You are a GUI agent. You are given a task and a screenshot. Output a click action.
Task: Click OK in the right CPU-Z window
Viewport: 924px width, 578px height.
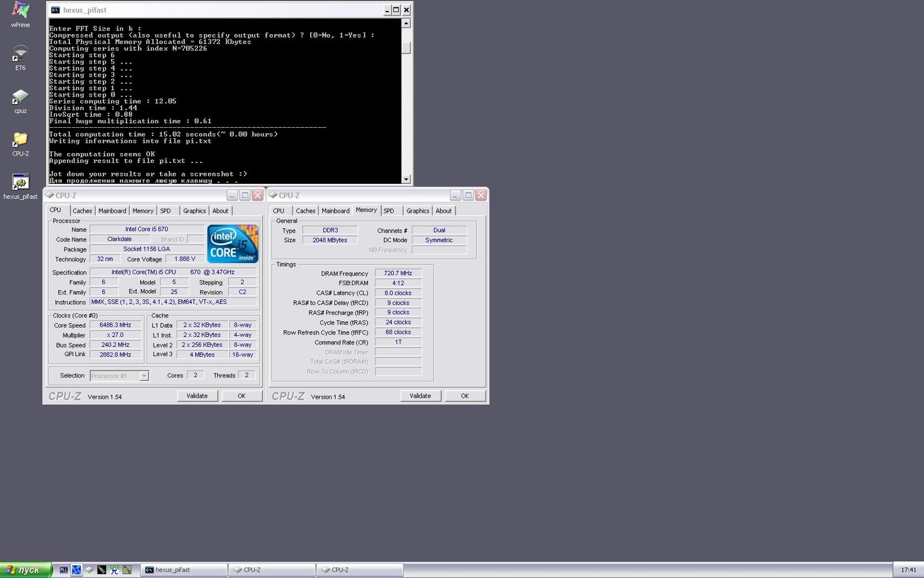coord(465,396)
